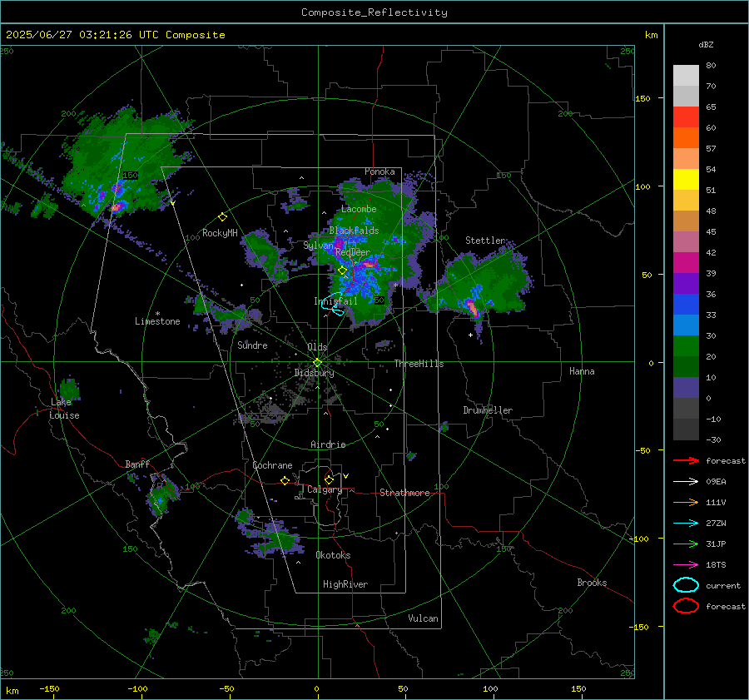Image resolution: width=749 pixels, height=700 pixels.
Task: Select the magenta 39-42 dBZ color swatch
Action: pyautogui.click(x=686, y=263)
